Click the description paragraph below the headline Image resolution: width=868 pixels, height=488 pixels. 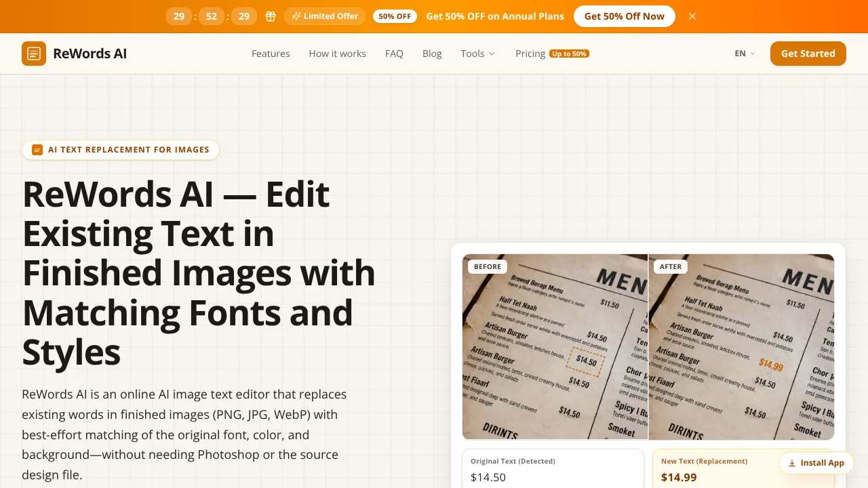(184, 434)
